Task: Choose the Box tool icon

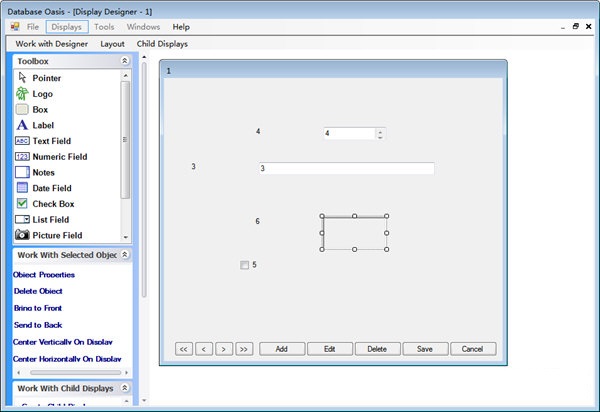Action: (22, 109)
